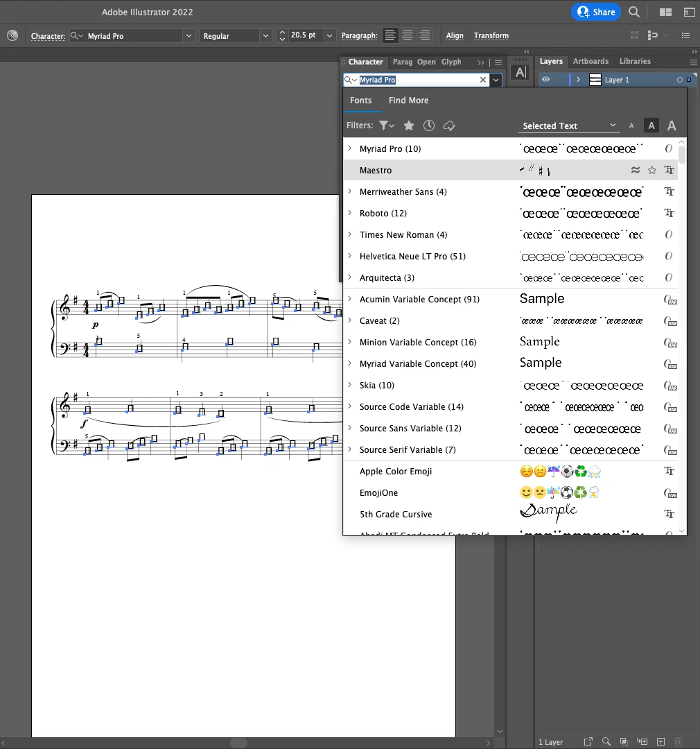Select Apple Color Emoji font
700x749 pixels.
tap(510, 471)
